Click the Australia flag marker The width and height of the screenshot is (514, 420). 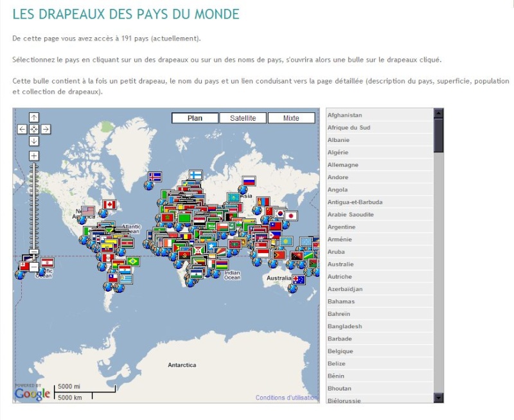pyautogui.click(x=299, y=280)
